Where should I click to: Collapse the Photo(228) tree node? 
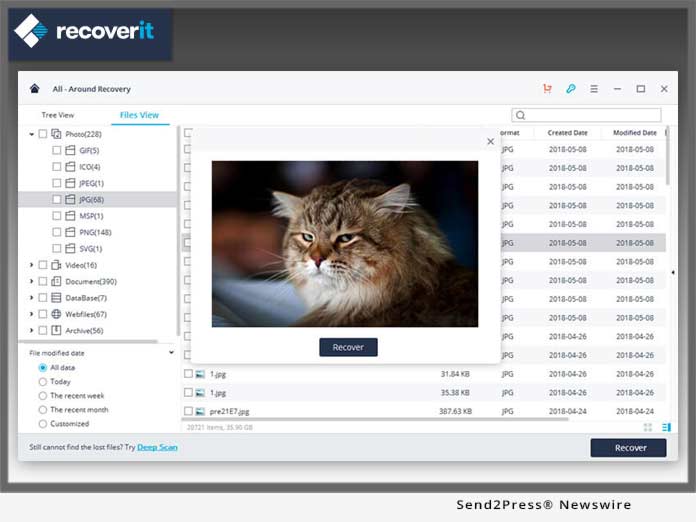tap(32, 134)
